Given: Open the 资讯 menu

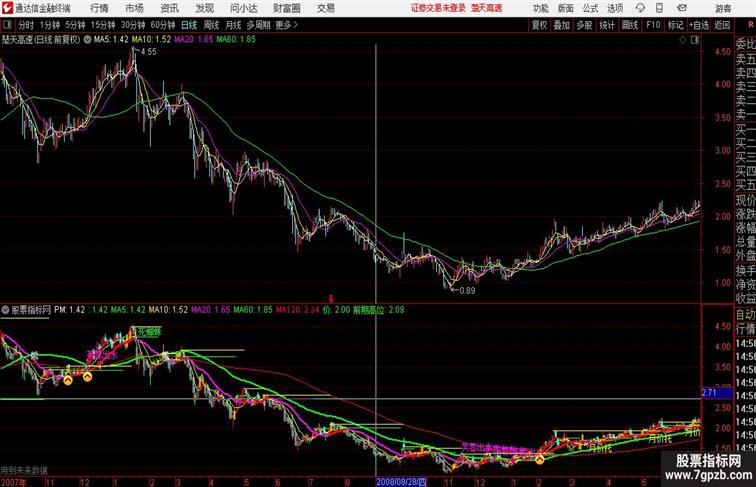Looking at the screenshot, I should tap(170, 8).
